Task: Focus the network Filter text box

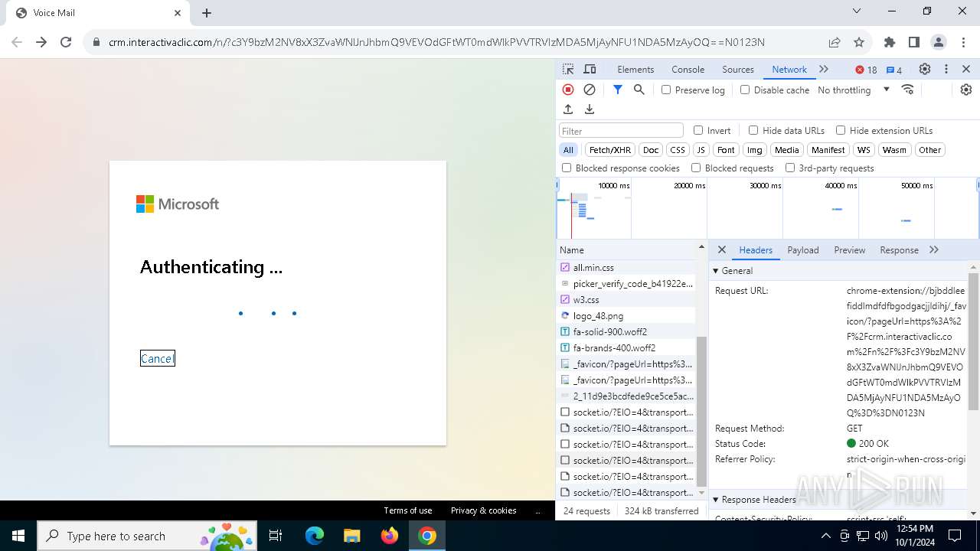Action: point(621,130)
